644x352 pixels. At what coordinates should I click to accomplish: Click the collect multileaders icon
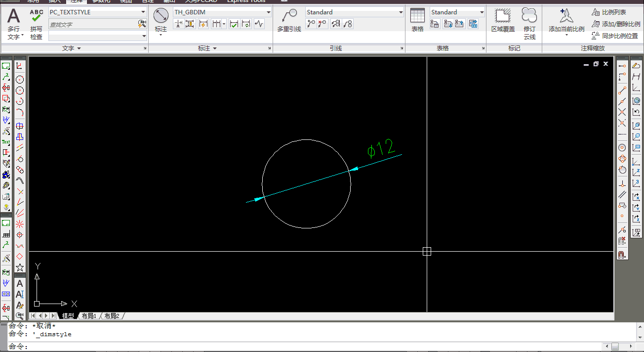click(348, 24)
